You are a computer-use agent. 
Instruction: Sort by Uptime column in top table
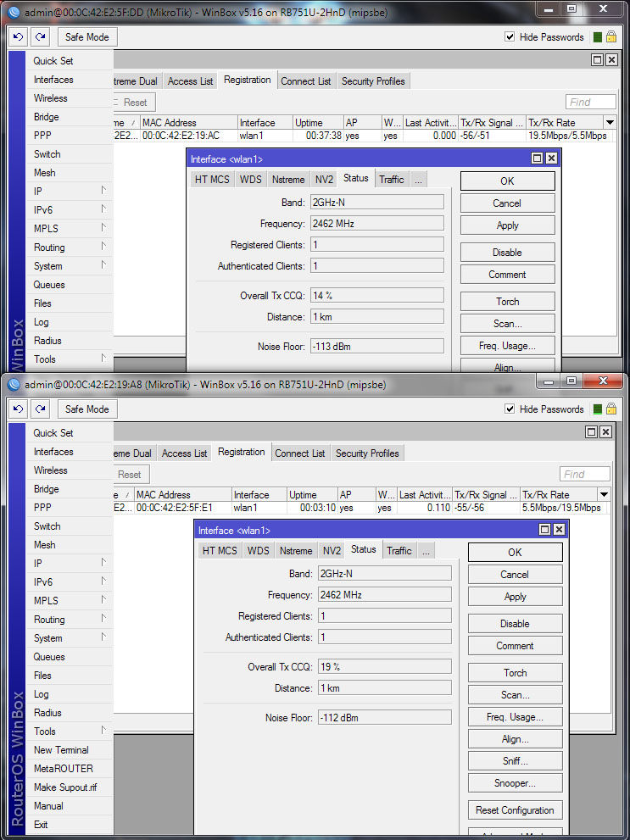click(x=318, y=123)
